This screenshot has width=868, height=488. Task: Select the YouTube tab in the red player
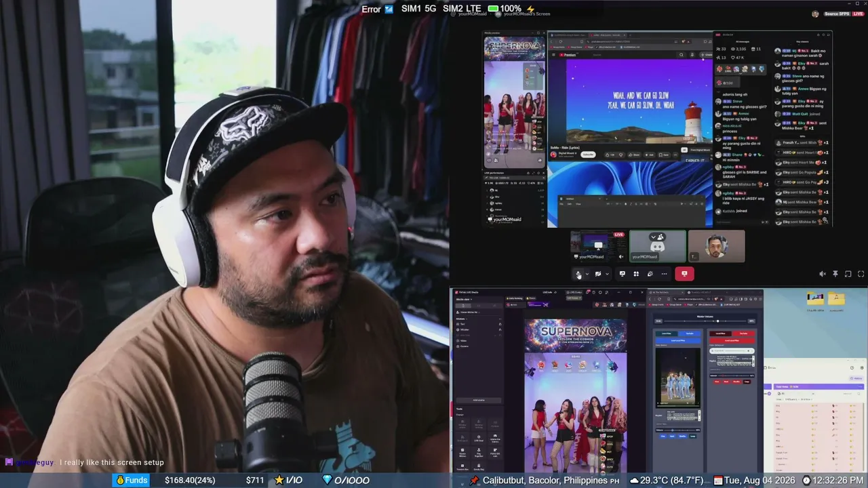point(743,333)
